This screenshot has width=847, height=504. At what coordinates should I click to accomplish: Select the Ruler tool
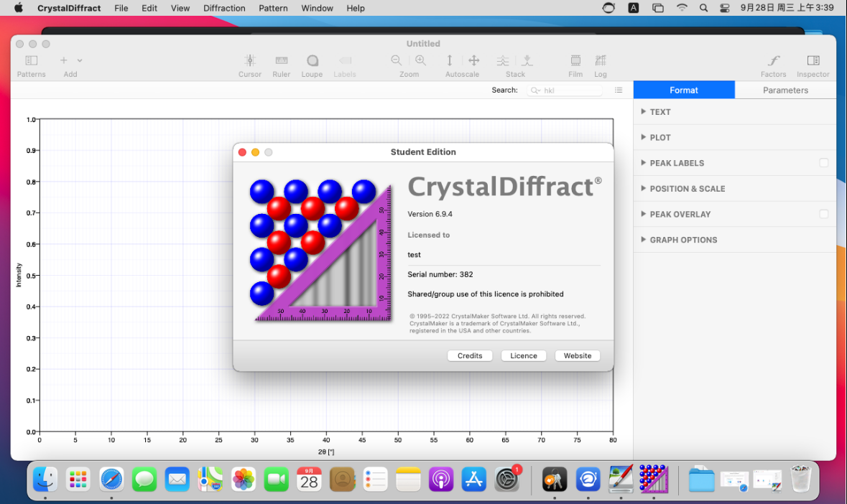pos(282,60)
